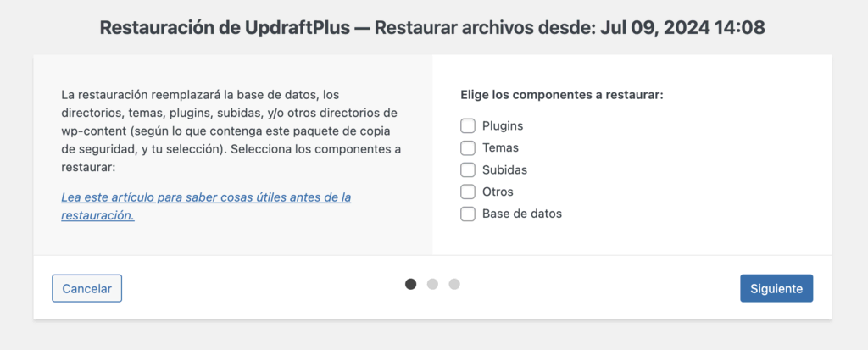
Task: Click the Temas label text
Action: pos(500,147)
